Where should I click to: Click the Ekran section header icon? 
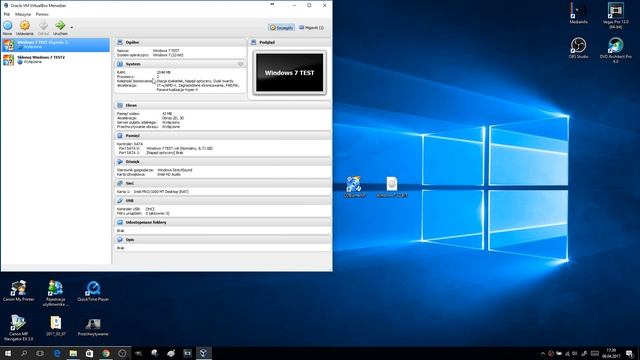click(x=120, y=105)
